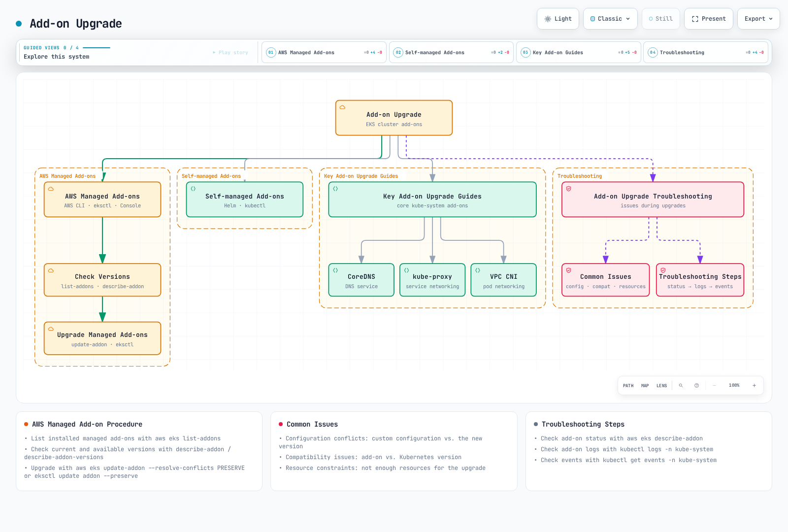Click the Troubleshooting Steps card heading
Viewport: 788px width, 532px height.
(583, 424)
